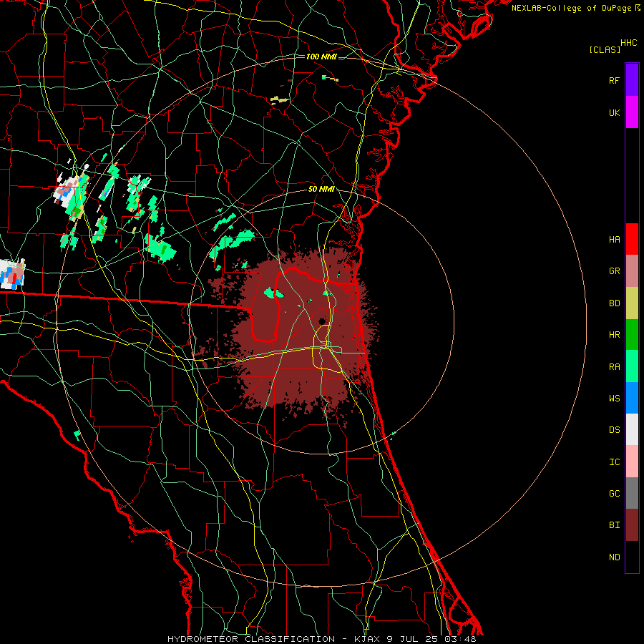
Task: Click the RF purple legend swatch
Action: (x=632, y=80)
